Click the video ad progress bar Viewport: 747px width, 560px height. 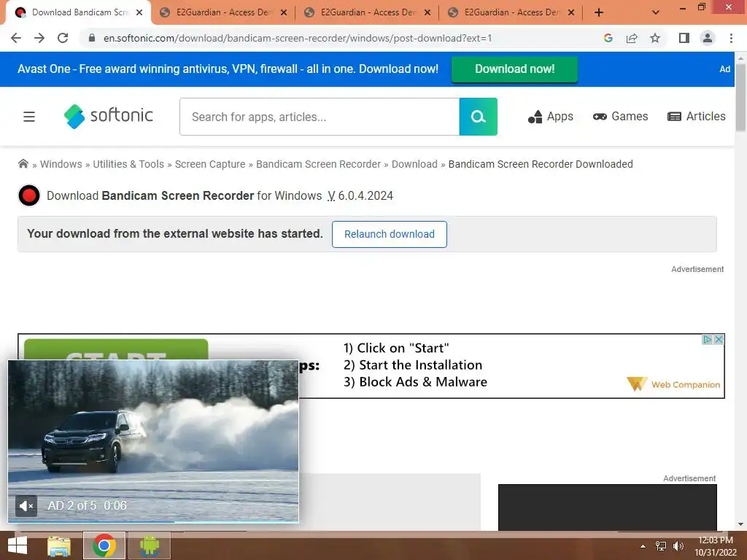click(153, 521)
